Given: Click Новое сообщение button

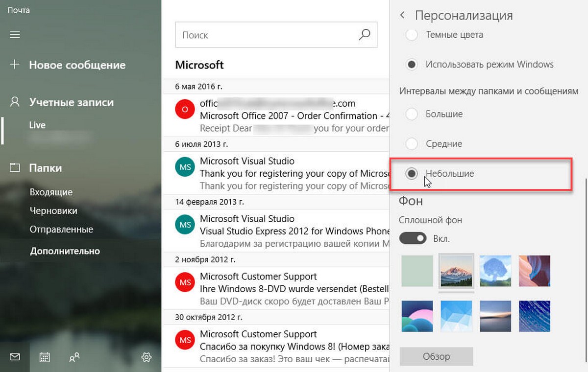Looking at the screenshot, I should [77, 65].
